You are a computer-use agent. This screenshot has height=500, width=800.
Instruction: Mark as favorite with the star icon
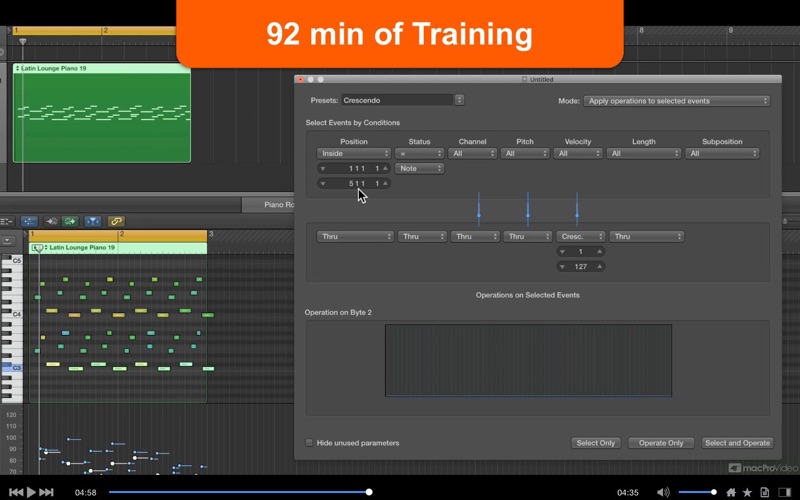(x=747, y=492)
